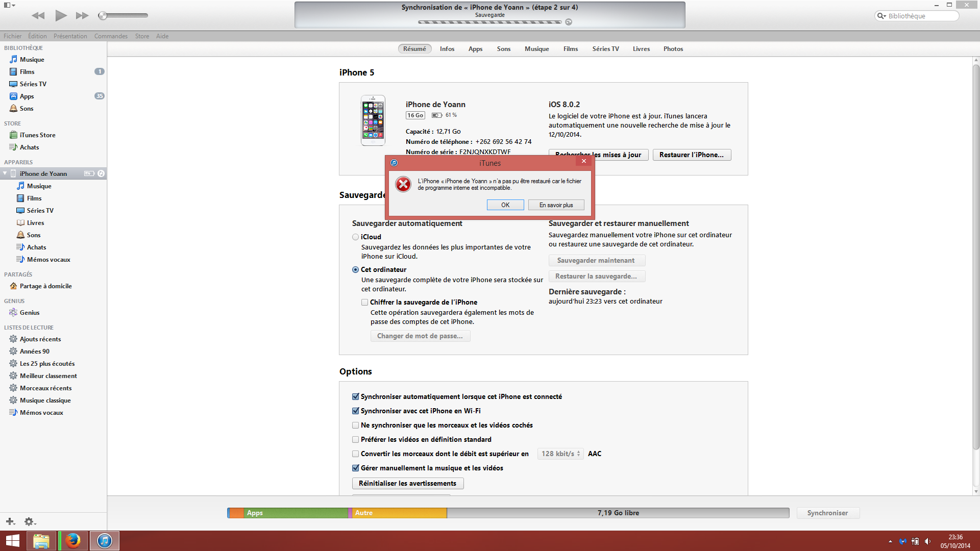The image size is (980, 551).
Task: Open Achats playlist icon under Store
Action: (13, 147)
